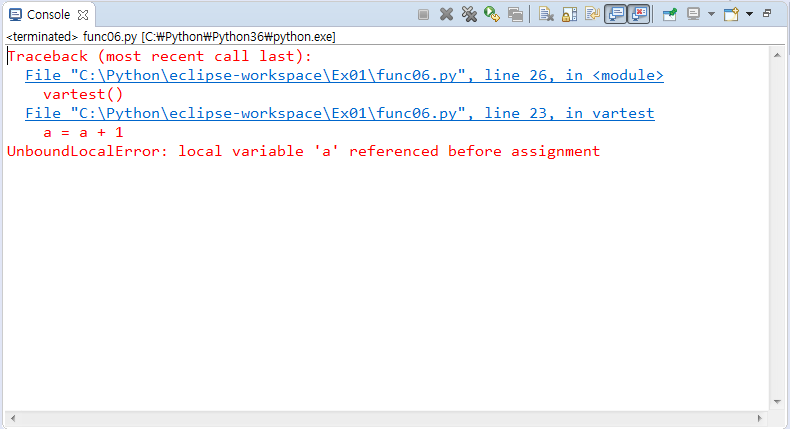Click terminated func06.py process label
The height and width of the screenshot is (429, 790).
(171, 37)
